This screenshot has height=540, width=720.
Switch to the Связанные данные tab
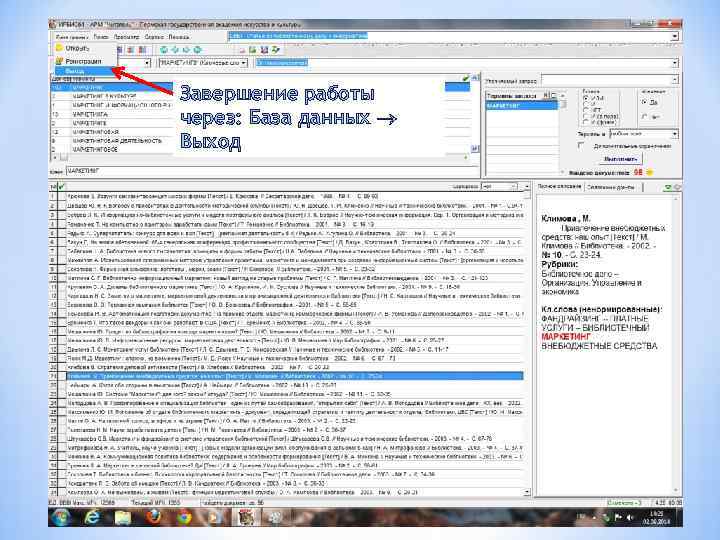click(611, 187)
